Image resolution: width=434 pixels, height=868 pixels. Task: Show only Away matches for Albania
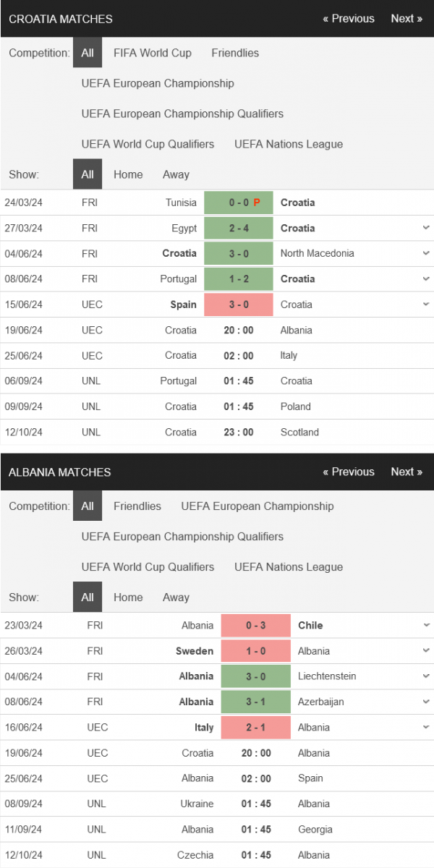(x=176, y=597)
